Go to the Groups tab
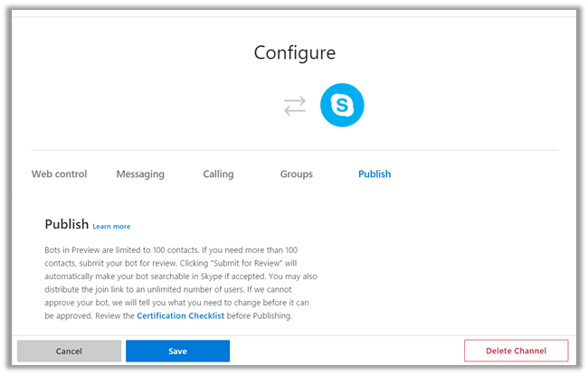588x375 pixels. pos(296,174)
